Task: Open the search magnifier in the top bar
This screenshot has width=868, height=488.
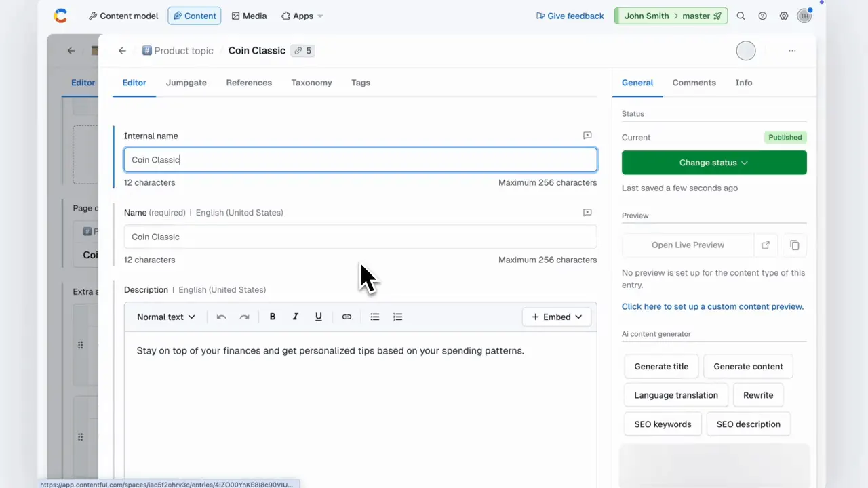Action: point(741,16)
